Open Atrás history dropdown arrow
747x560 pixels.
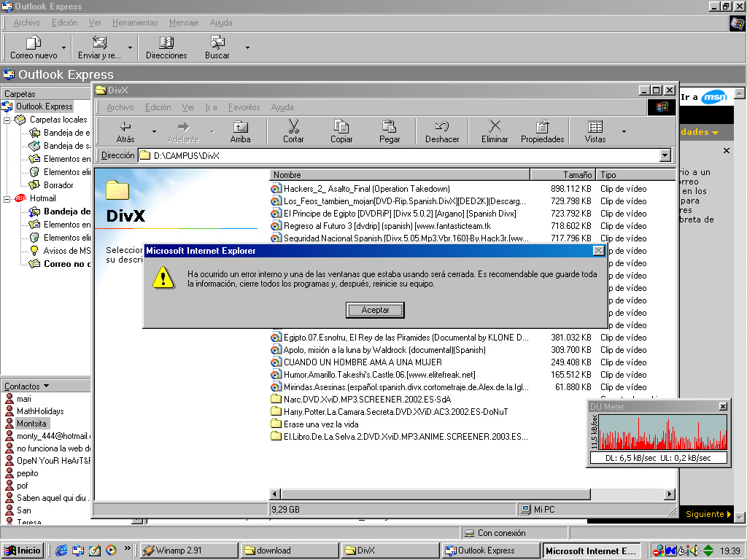coord(154,131)
